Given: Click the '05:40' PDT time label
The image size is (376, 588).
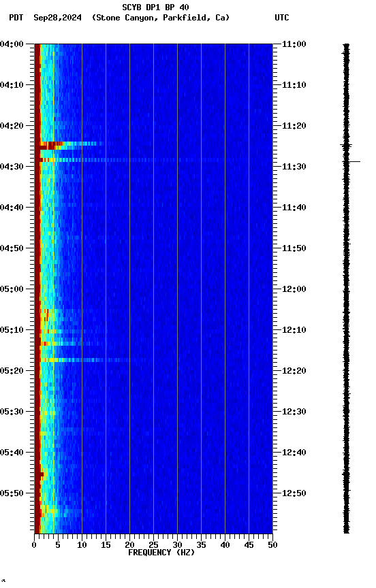Looking at the screenshot, I should (12, 453).
